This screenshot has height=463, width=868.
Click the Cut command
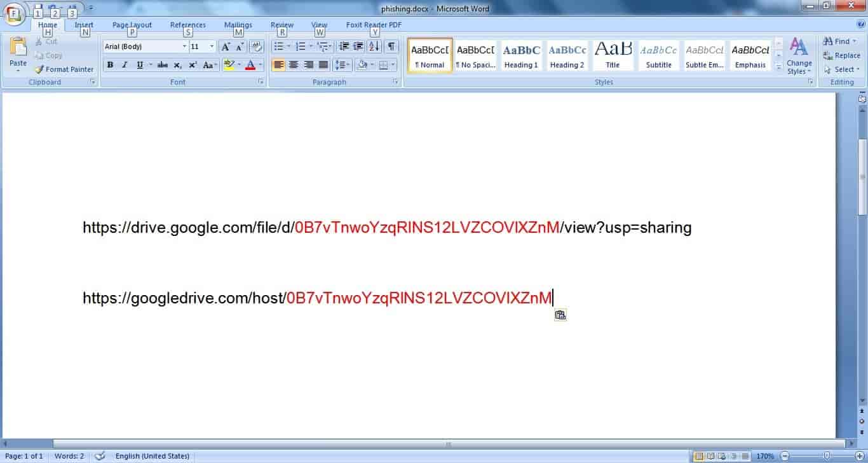(x=46, y=41)
